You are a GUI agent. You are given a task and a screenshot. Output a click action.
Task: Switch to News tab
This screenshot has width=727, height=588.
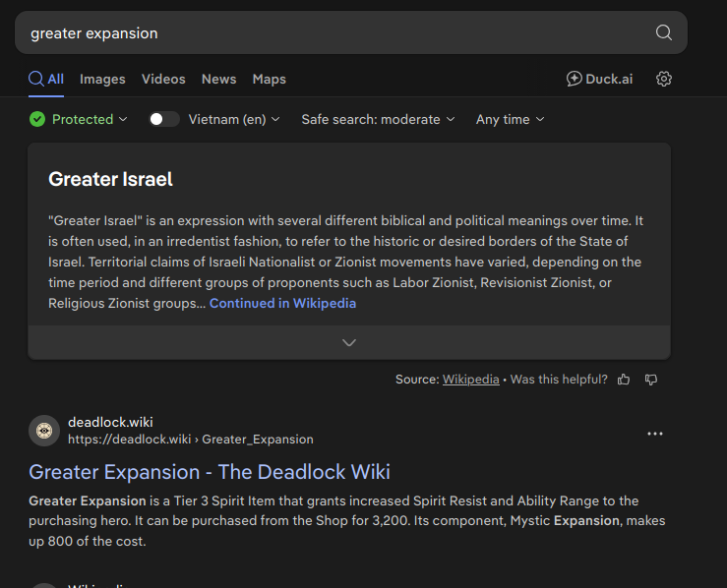pos(218,80)
